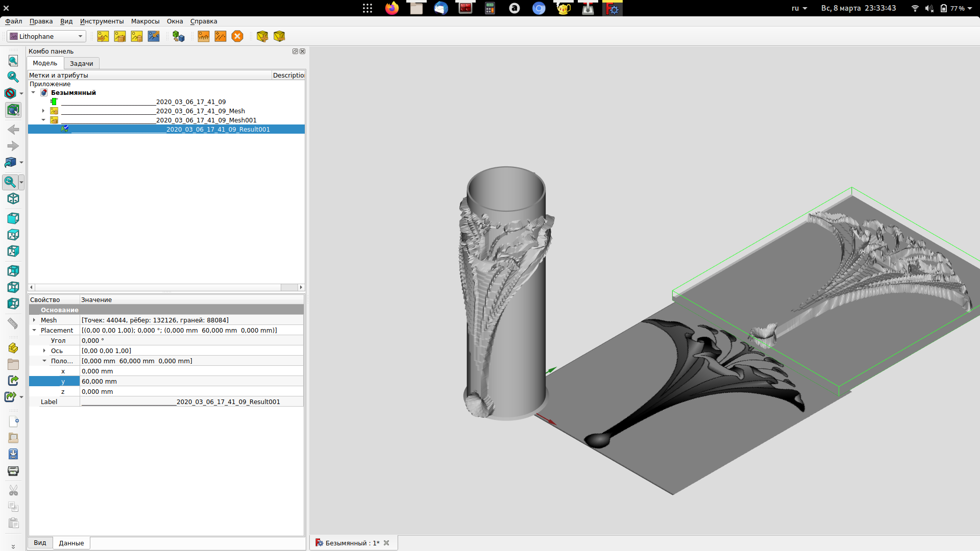Click the orange Measure icon
The width and height of the screenshot is (980, 551).
(x=204, y=36)
